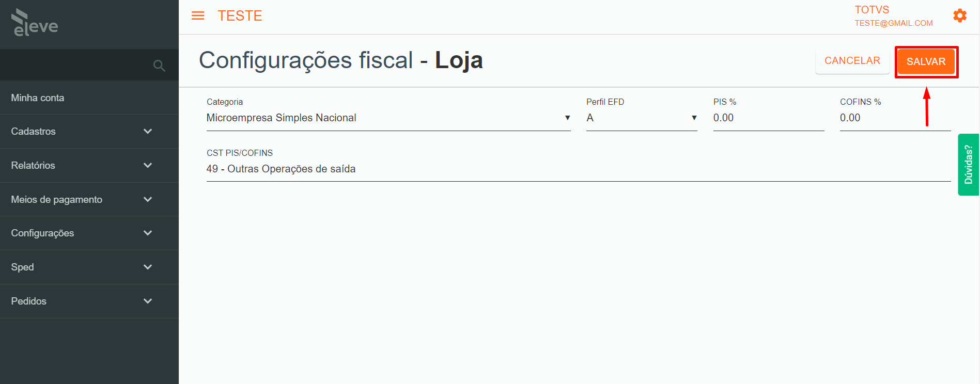The image size is (980, 384).
Task: Expand the Cadastros menu chevron
Action: 148,131
